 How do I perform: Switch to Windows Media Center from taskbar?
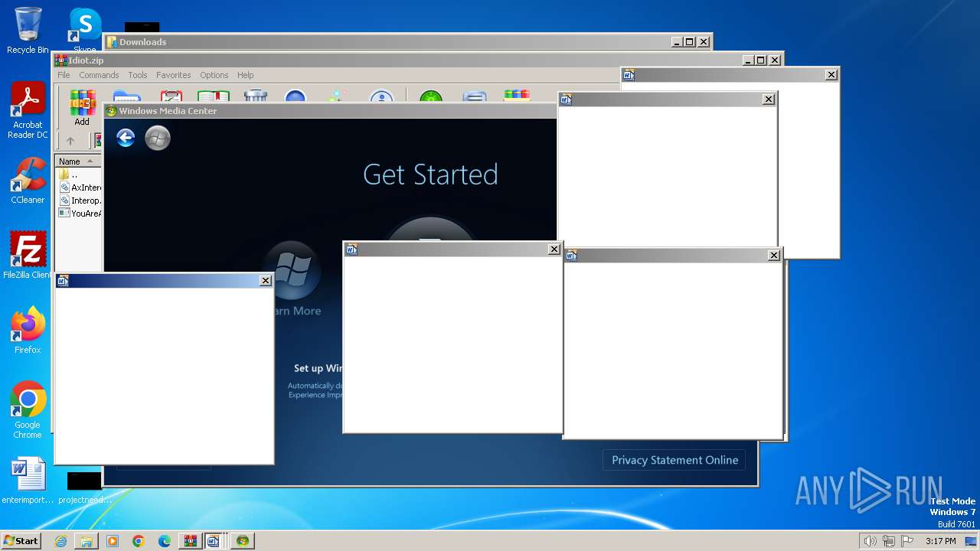click(243, 541)
